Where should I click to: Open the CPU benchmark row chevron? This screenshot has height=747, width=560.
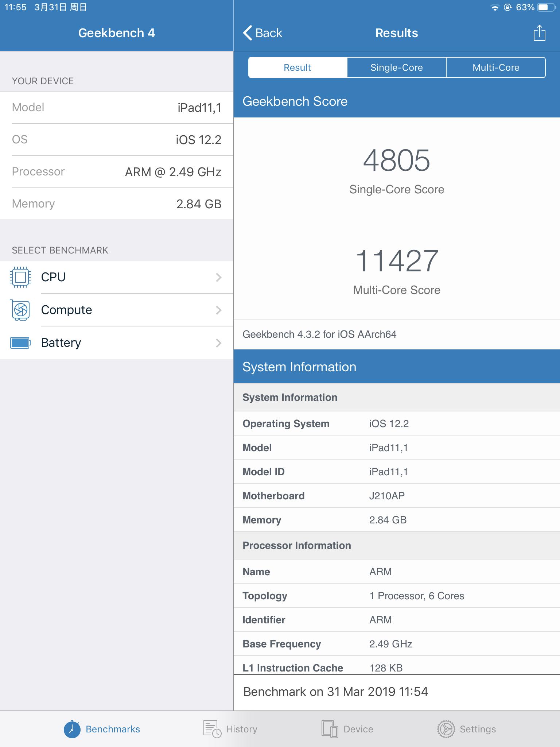coord(218,277)
